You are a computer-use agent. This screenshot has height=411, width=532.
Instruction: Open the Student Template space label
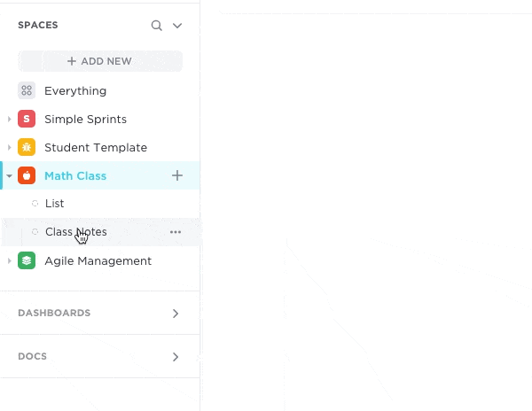(96, 147)
